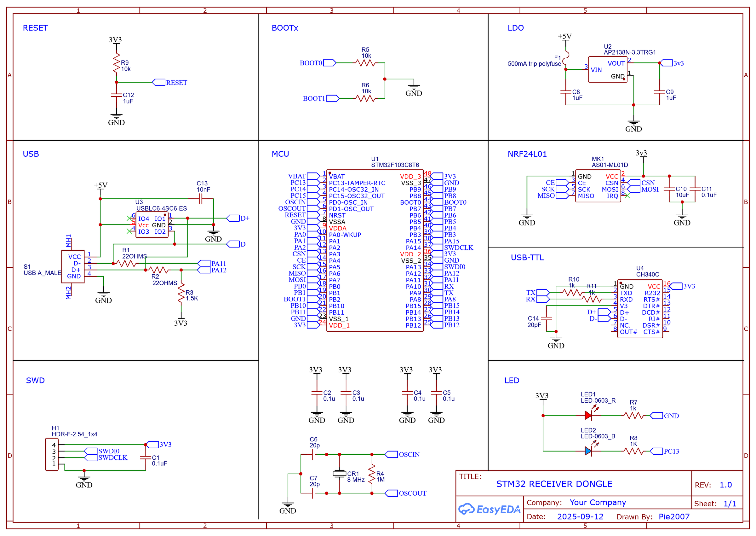The width and height of the screenshot is (756, 536).
Task: Click the RESET section title
Action: click(x=35, y=28)
